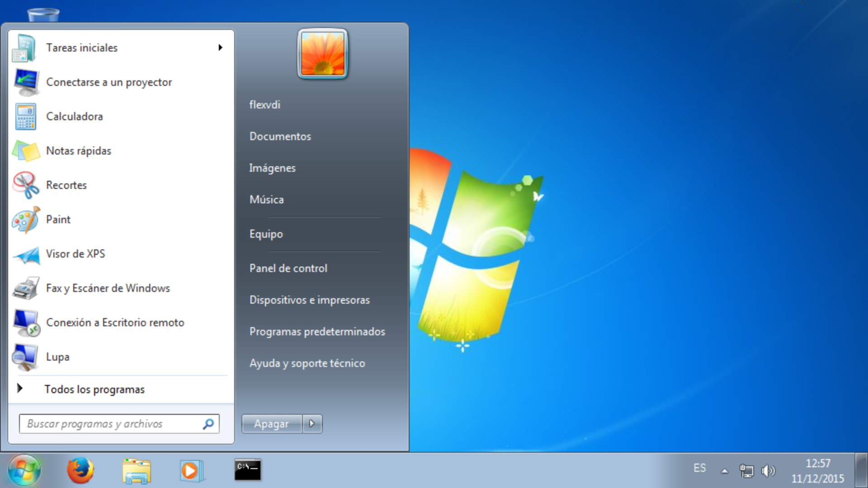Open the Paint palette icon
This screenshot has height=488, width=868.
pos(26,220)
